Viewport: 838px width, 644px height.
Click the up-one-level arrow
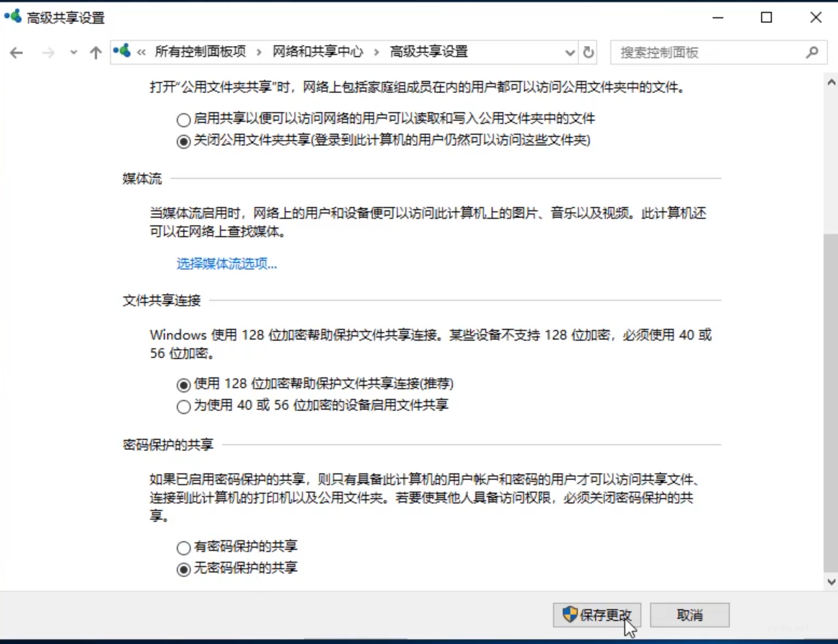pos(97,52)
